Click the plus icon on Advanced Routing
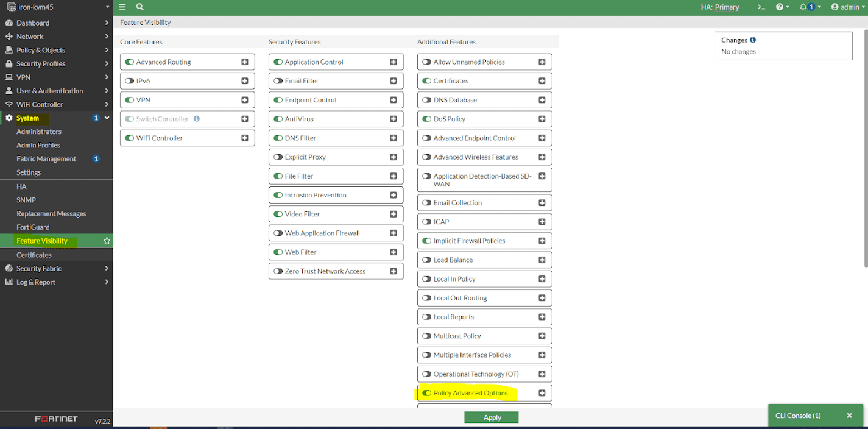868x429 pixels. coord(245,62)
